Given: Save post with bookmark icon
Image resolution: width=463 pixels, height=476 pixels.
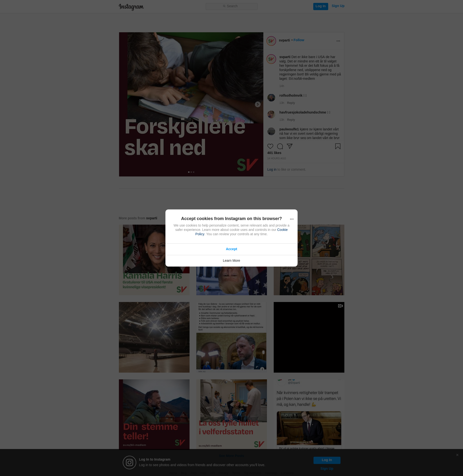Looking at the screenshot, I should (x=338, y=146).
